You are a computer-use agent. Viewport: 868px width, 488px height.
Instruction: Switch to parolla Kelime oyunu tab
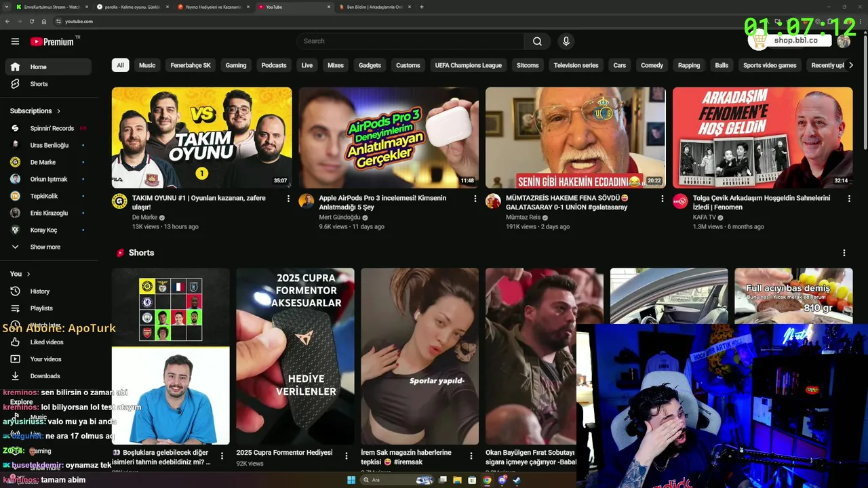coord(131,7)
